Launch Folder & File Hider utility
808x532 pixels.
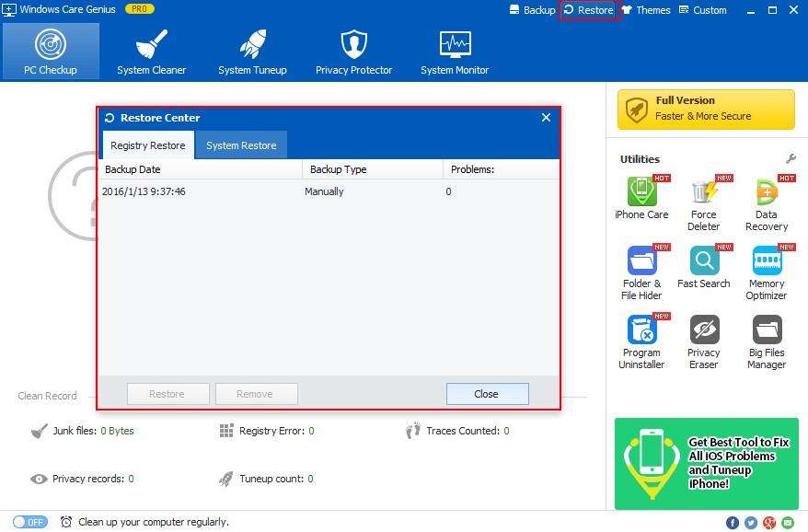coord(641,272)
